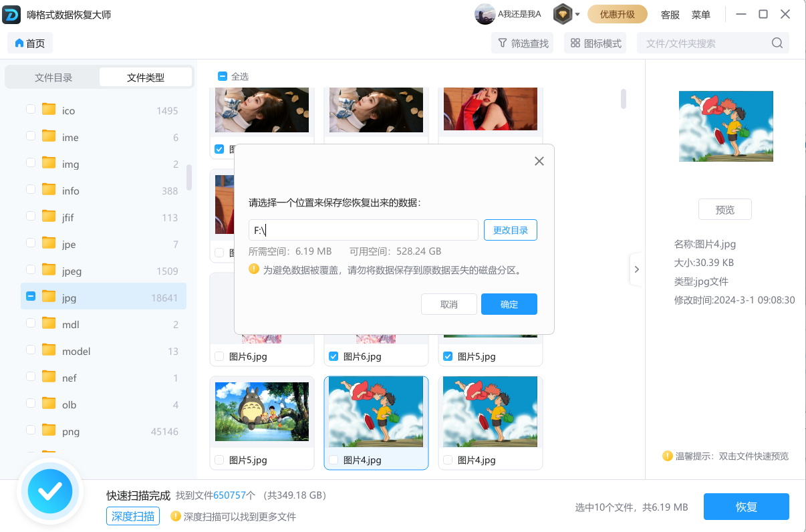
Task: Confirm with the 确定 button
Action: (509, 304)
